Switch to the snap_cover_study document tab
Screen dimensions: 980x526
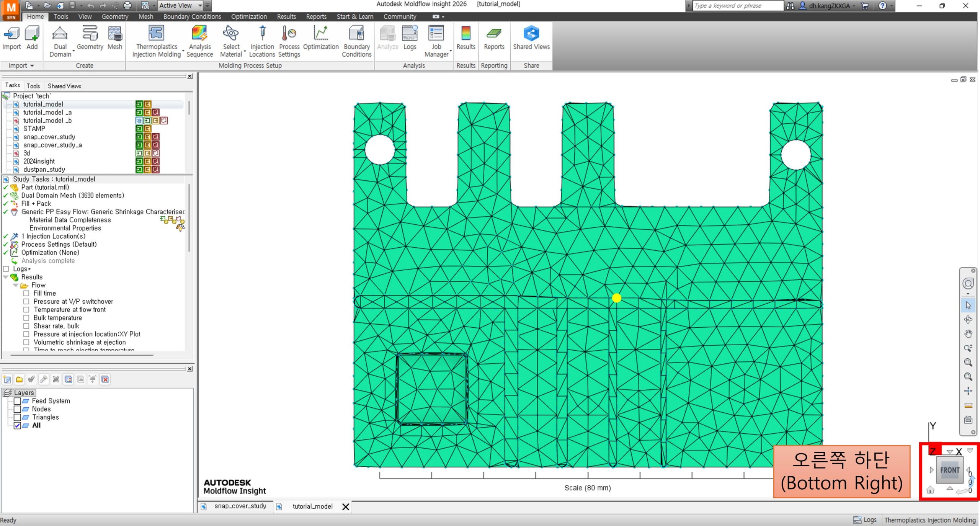[x=240, y=506]
